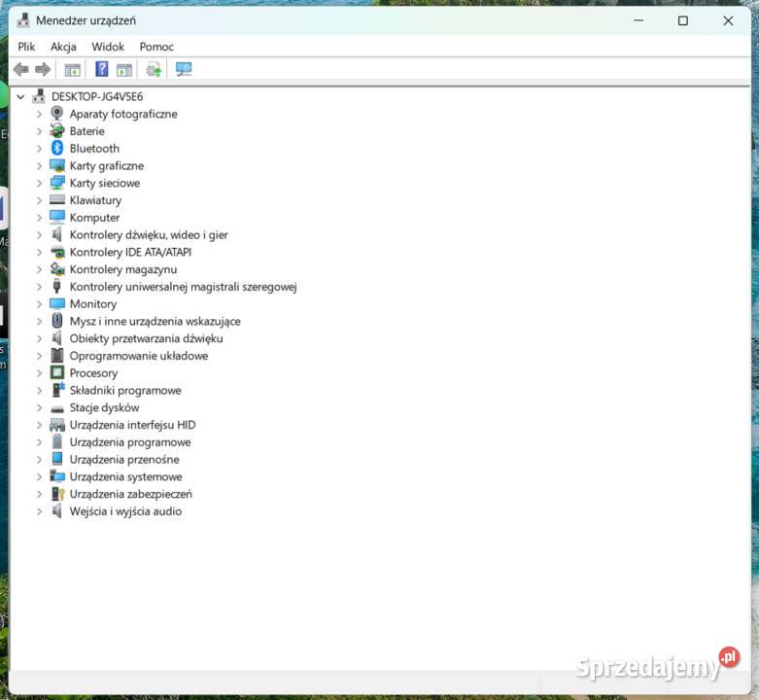Expand the Urządzenia systemowe arrow
759x700 pixels.
click(39, 476)
